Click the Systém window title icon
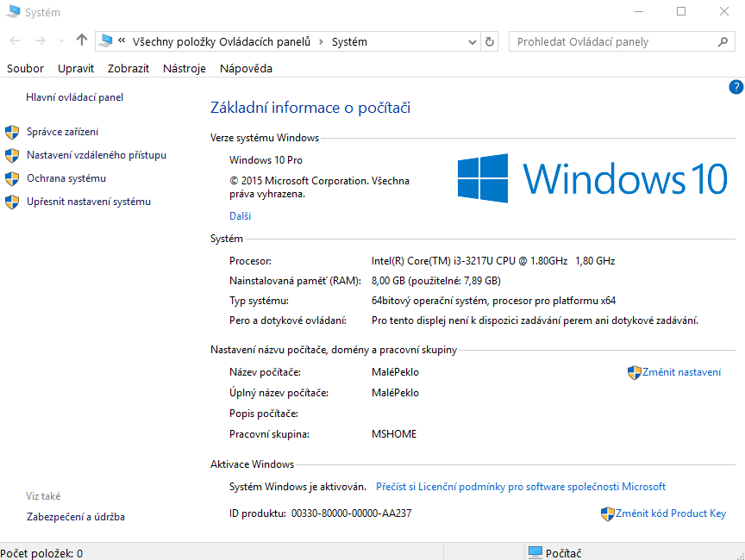 pyautogui.click(x=13, y=11)
